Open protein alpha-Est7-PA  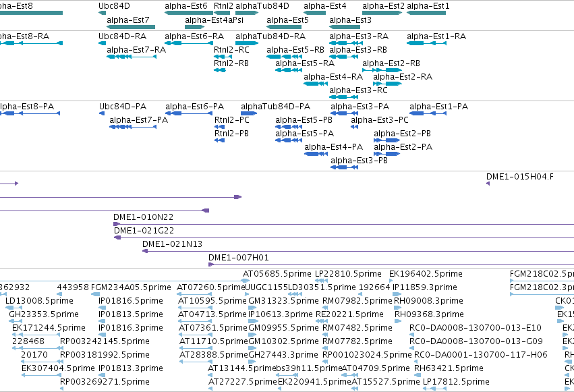pyautogui.click(x=138, y=120)
